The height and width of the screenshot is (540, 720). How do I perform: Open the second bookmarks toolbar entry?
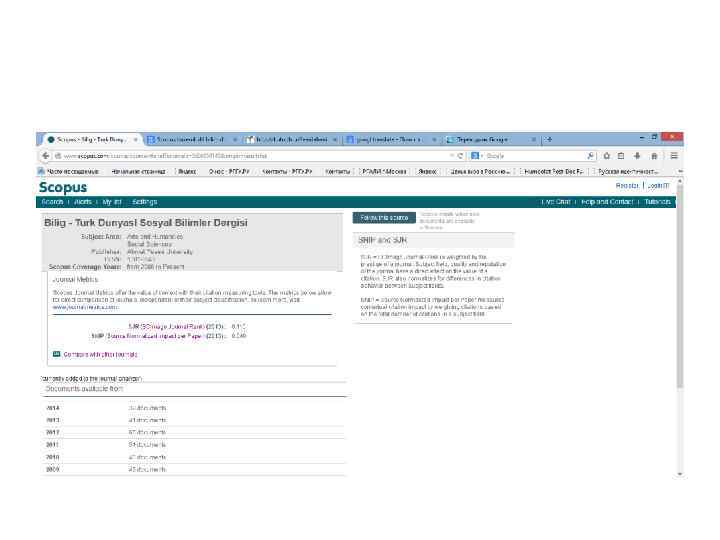click(x=138, y=171)
